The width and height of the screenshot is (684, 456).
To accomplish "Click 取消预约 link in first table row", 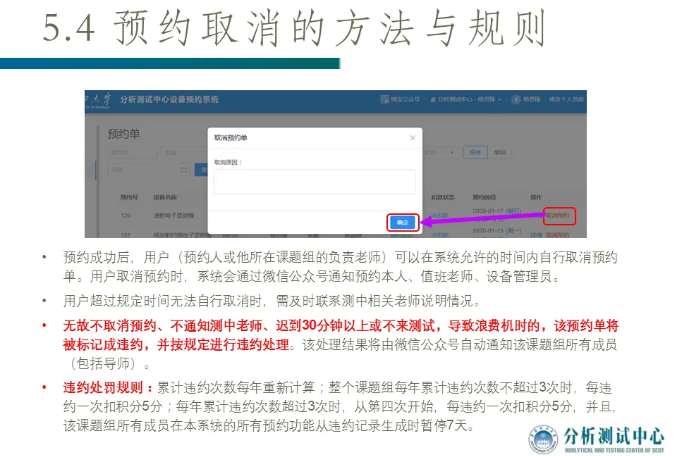I will point(558,214).
